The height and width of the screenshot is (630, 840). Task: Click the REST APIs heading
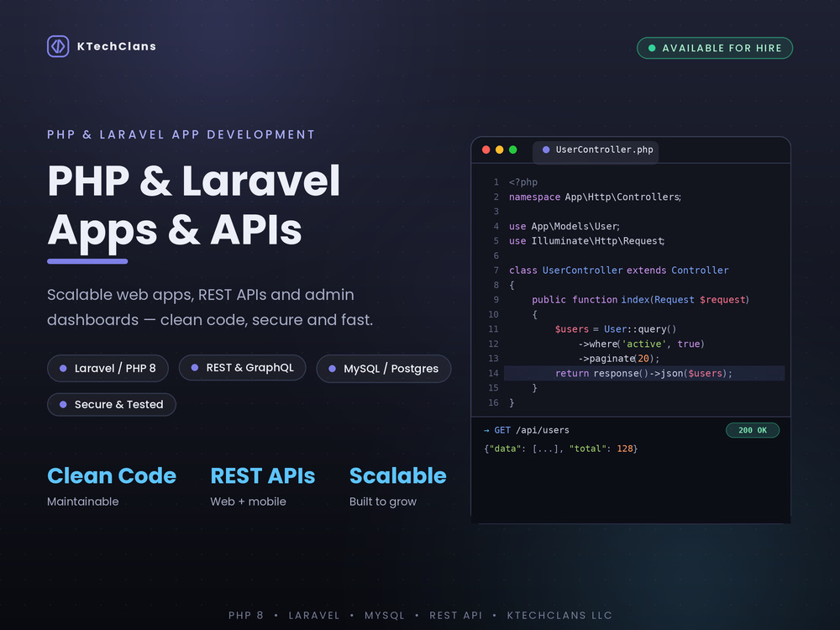[x=262, y=475]
